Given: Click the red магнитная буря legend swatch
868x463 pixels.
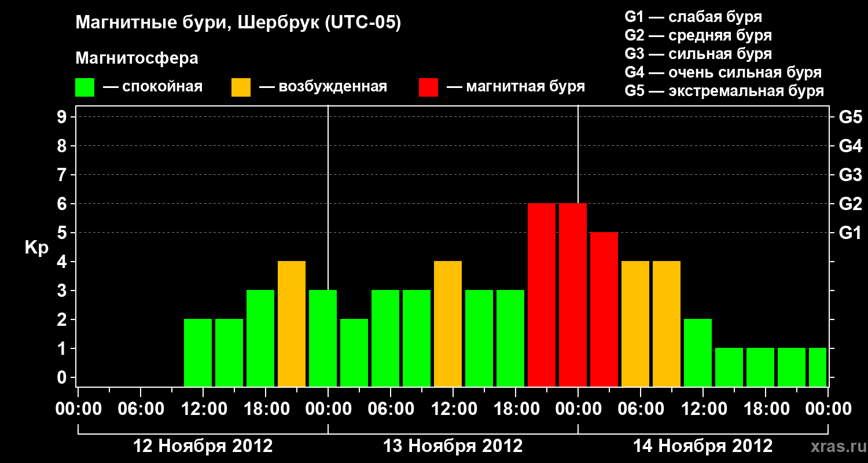Looking at the screenshot, I should click(x=429, y=87).
